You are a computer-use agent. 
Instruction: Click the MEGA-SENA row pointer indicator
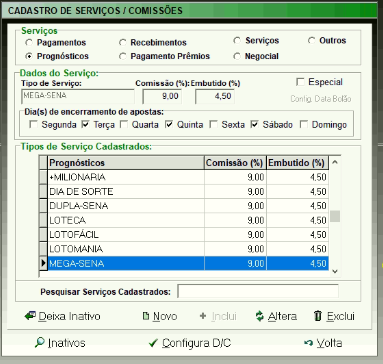(x=43, y=263)
